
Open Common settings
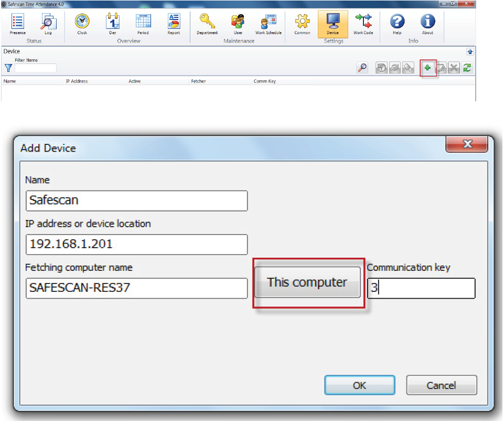[x=302, y=24]
